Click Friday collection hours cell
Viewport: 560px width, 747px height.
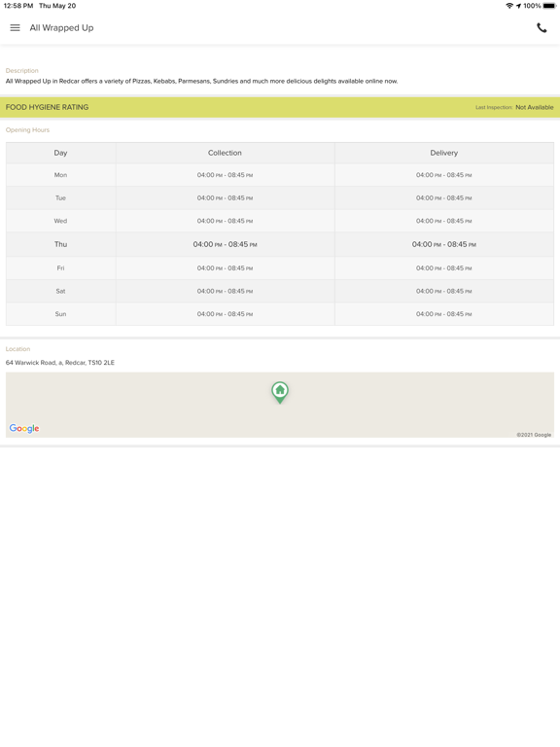point(225,267)
